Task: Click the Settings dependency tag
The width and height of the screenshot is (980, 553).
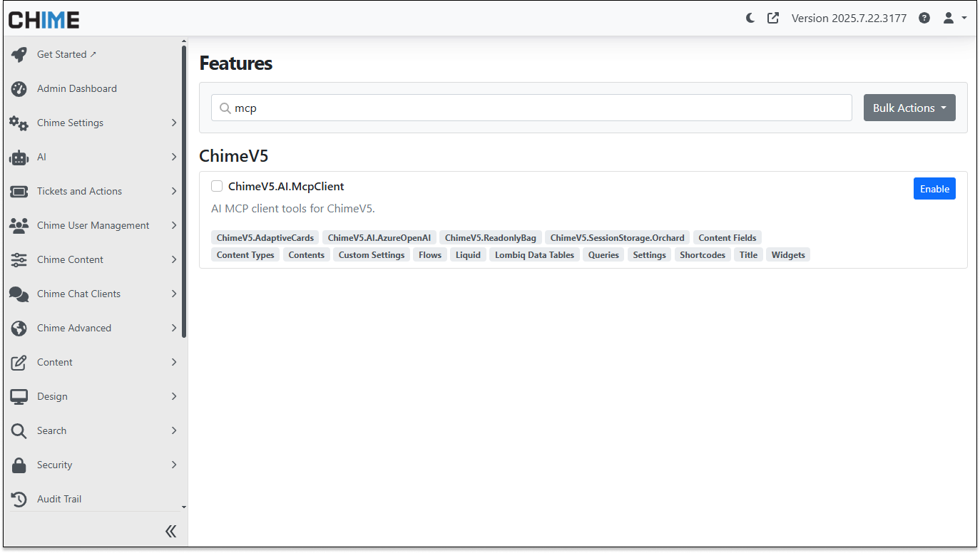Action: tap(650, 255)
